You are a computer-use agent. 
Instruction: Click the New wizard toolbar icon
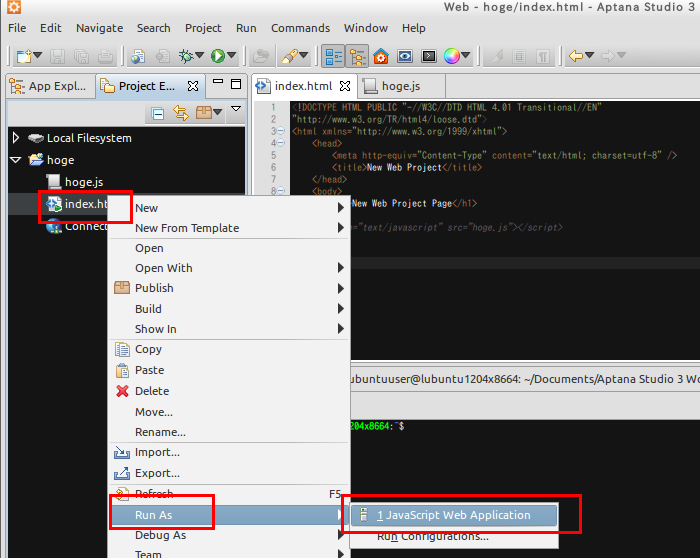coord(24,56)
